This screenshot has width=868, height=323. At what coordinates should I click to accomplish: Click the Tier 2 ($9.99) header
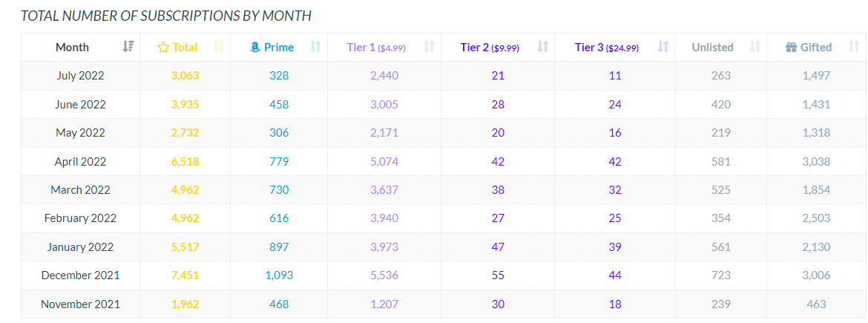[x=490, y=48]
